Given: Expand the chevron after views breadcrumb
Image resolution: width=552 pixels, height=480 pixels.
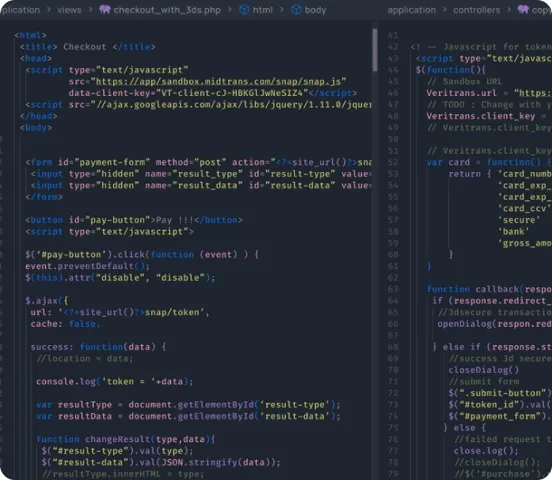Looking at the screenshot, I should pyautogui.click(x=90, y=10).
